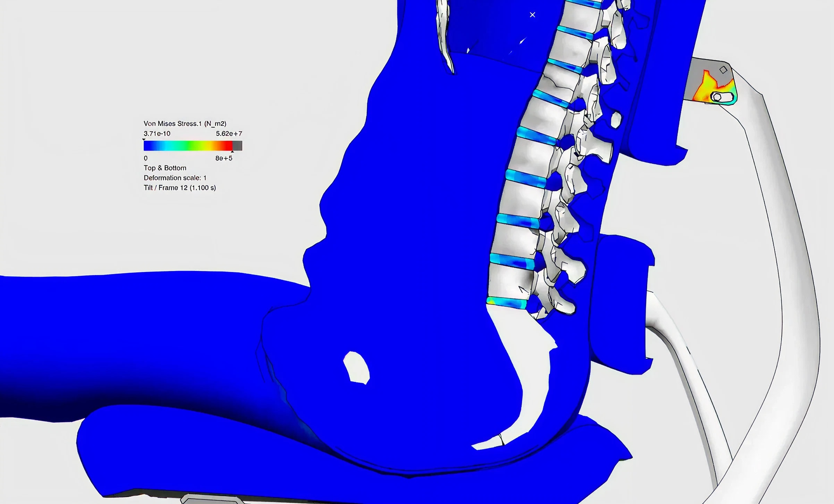
Task: Click the gray over-range swatch on the legend
Action: click(x=237, y=145)
